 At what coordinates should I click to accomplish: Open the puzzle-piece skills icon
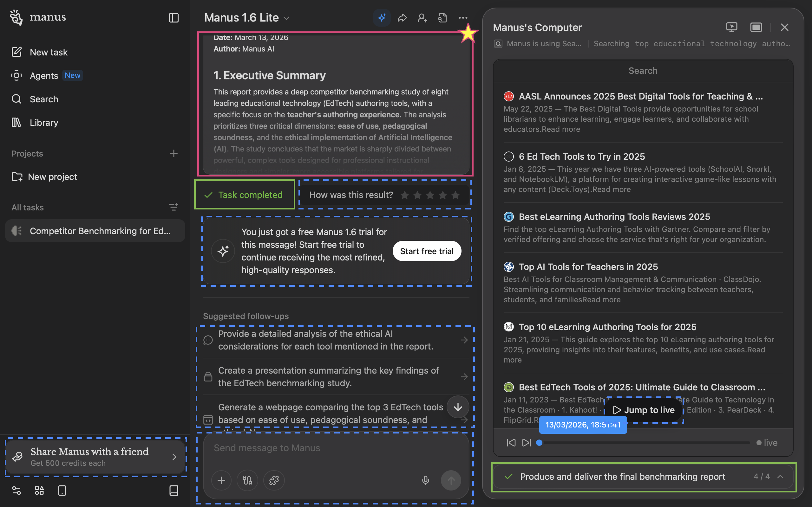[274, 480]
